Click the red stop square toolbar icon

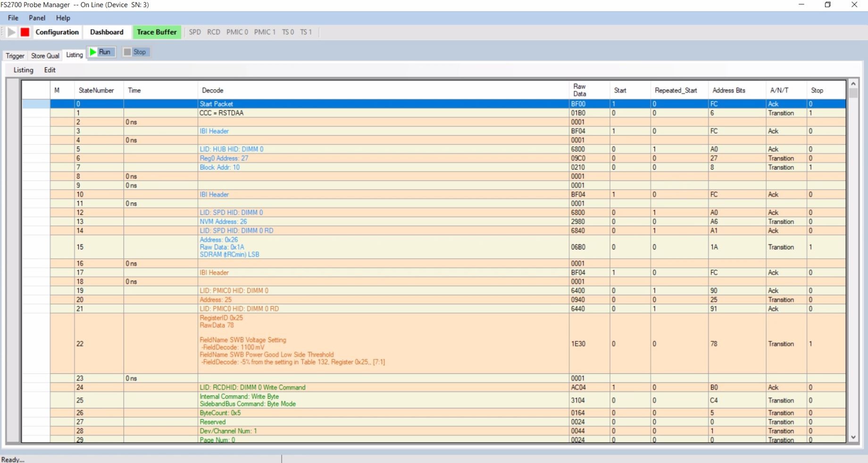[x=25, y=32]
